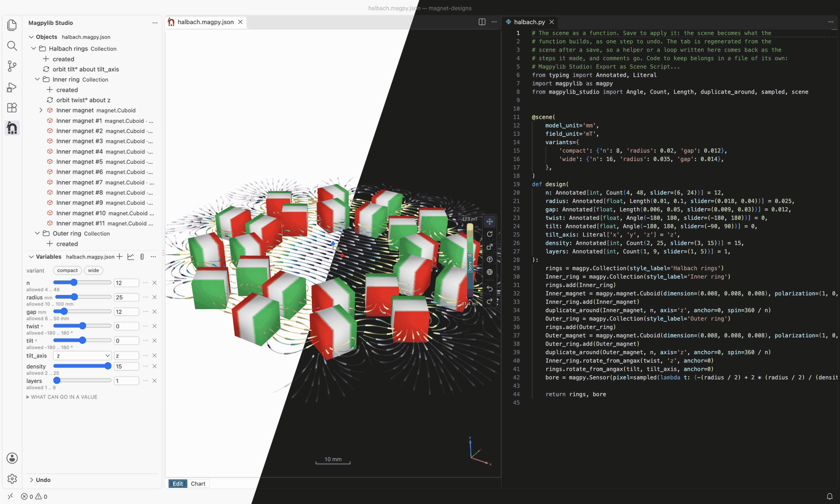This screenshot has height=504, width=840.
Task: Select the rotate tool in viewport toolbar
Action: pos(490,234)
